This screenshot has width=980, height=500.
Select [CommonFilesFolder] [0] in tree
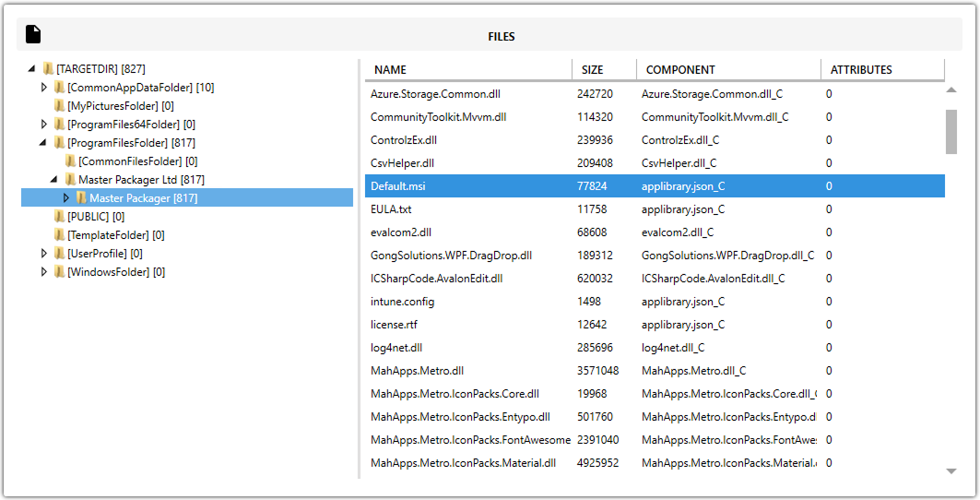(138, 161)
